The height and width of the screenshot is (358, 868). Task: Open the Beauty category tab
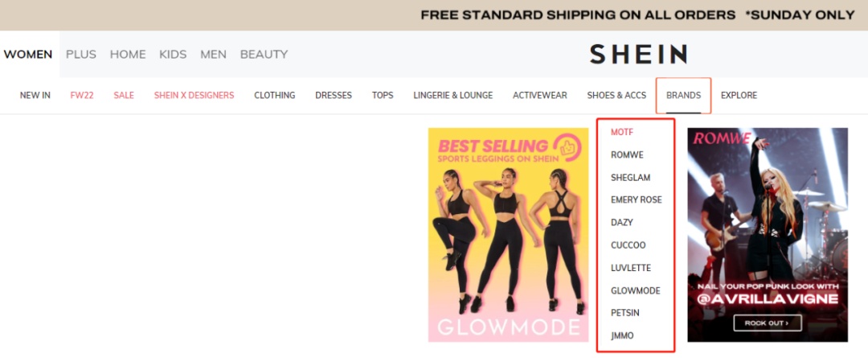(x=264, y=55)
